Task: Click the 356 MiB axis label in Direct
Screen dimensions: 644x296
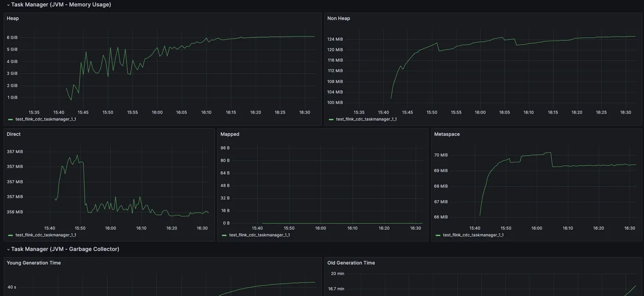Action: (x=15, y=212)
